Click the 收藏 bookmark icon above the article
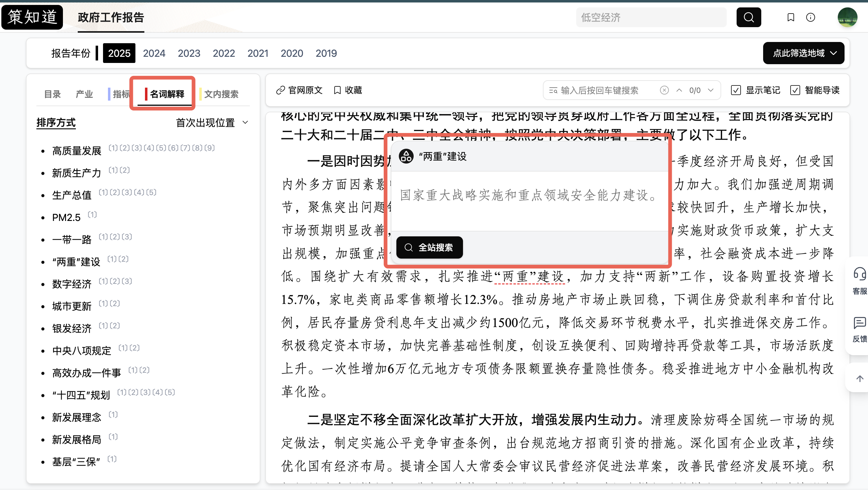The image size is (868, 490). [338, 90]
